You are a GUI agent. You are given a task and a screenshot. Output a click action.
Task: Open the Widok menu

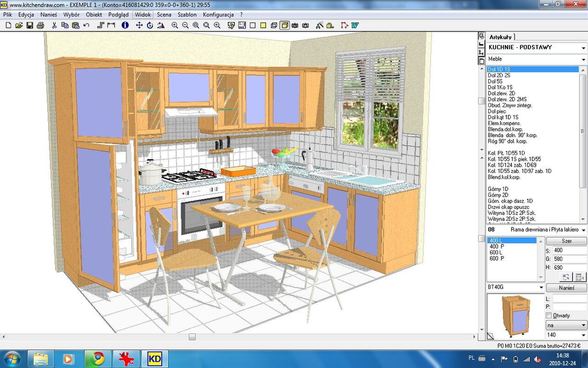[x=143, y=14]
